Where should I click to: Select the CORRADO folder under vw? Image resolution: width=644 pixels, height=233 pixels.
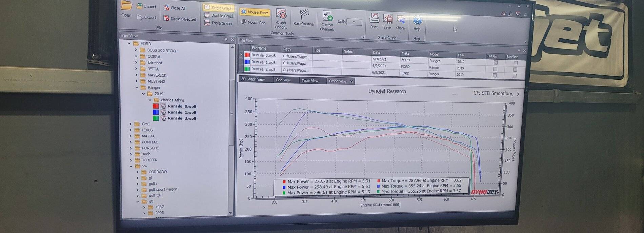(158, 172)
